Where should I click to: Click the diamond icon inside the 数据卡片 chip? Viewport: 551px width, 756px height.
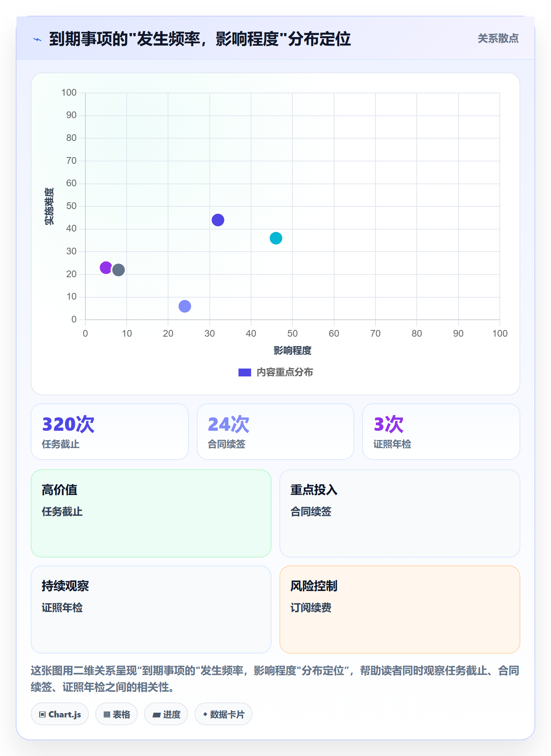pyautogui.click(x=205, y=714)
